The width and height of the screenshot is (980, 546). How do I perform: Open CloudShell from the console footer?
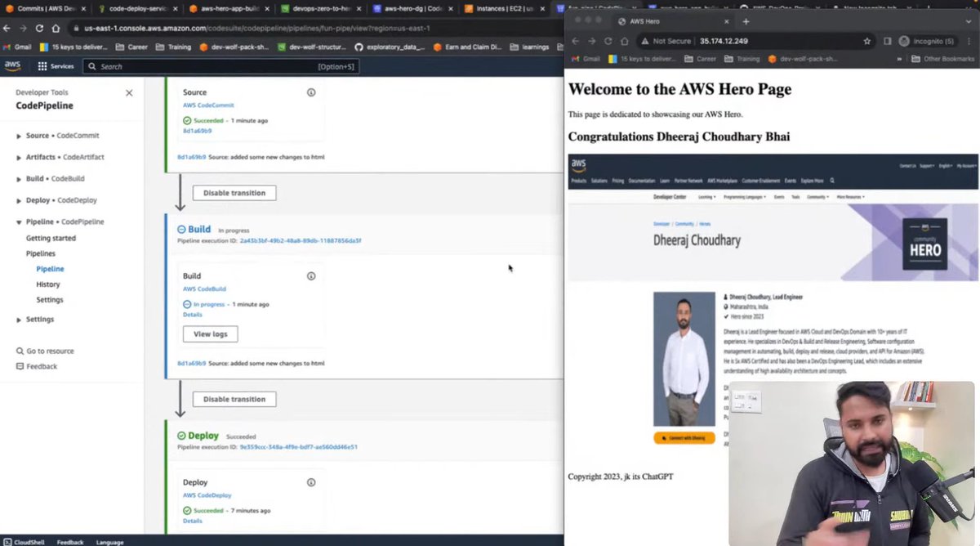[x=23, y=542]
